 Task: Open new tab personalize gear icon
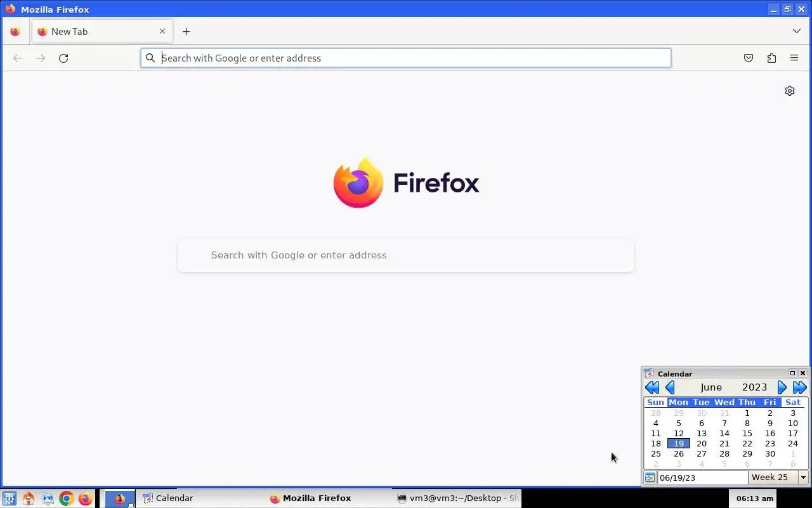pyautogui.click(x=790, y=91)
